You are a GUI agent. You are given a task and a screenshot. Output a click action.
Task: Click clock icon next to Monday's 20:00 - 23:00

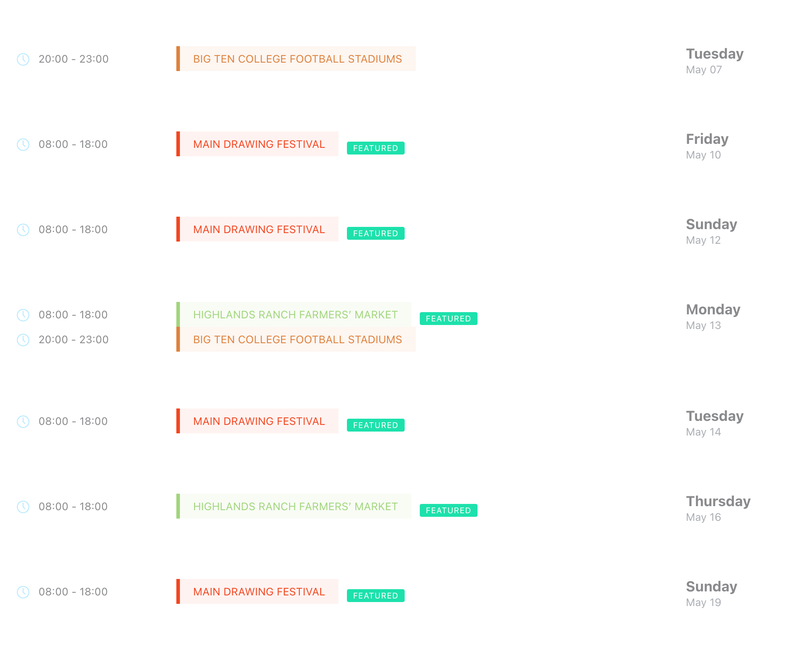click(x=23, y=340)
